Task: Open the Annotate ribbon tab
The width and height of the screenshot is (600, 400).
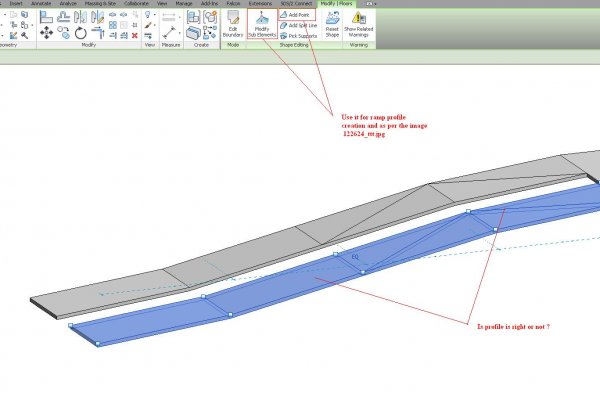Action: pos(41,4)
